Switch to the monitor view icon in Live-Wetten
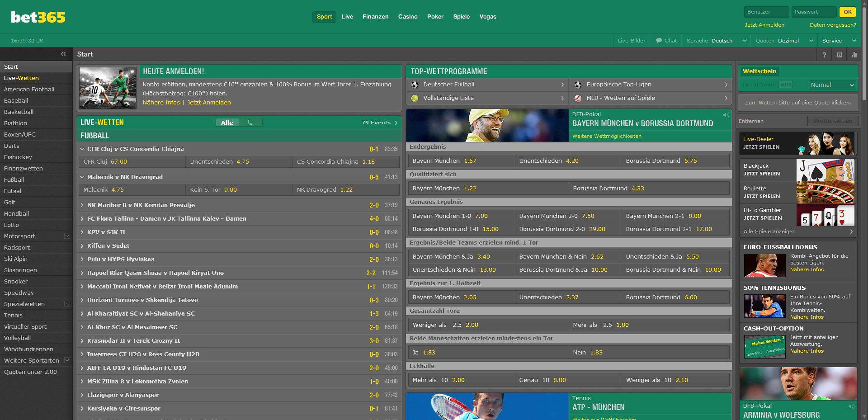Image resolution: width=868 pixels, height=420 pixels. click(x=250, y=123)
